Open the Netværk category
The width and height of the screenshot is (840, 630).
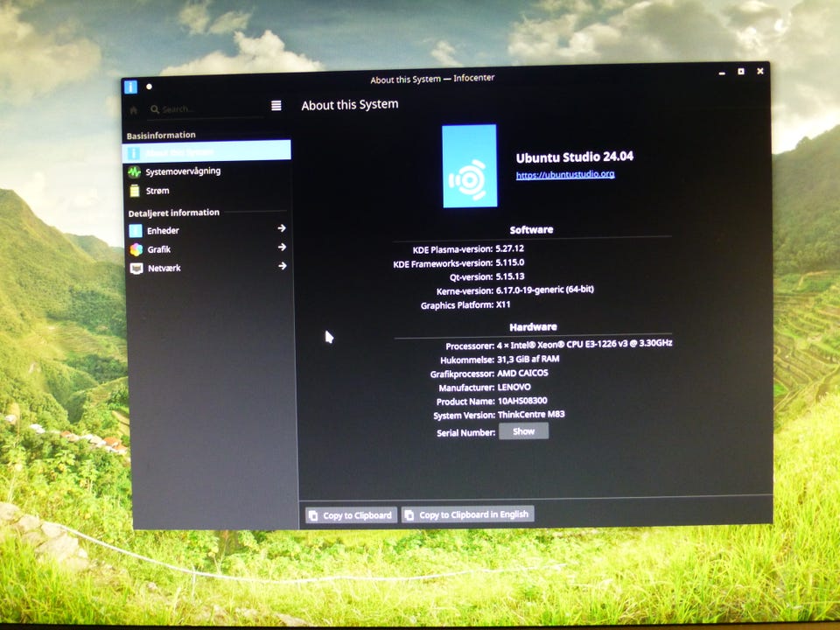pos(210,268)
